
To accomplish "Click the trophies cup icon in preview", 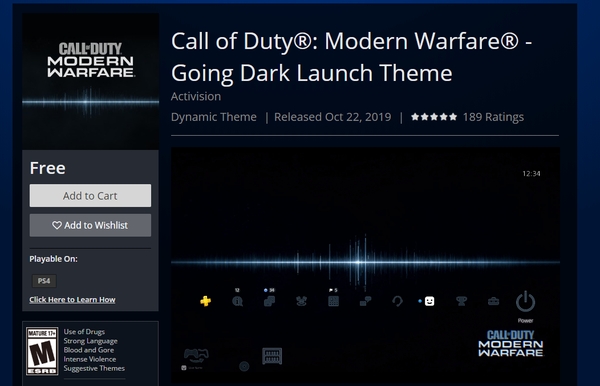I will (461, 301).
